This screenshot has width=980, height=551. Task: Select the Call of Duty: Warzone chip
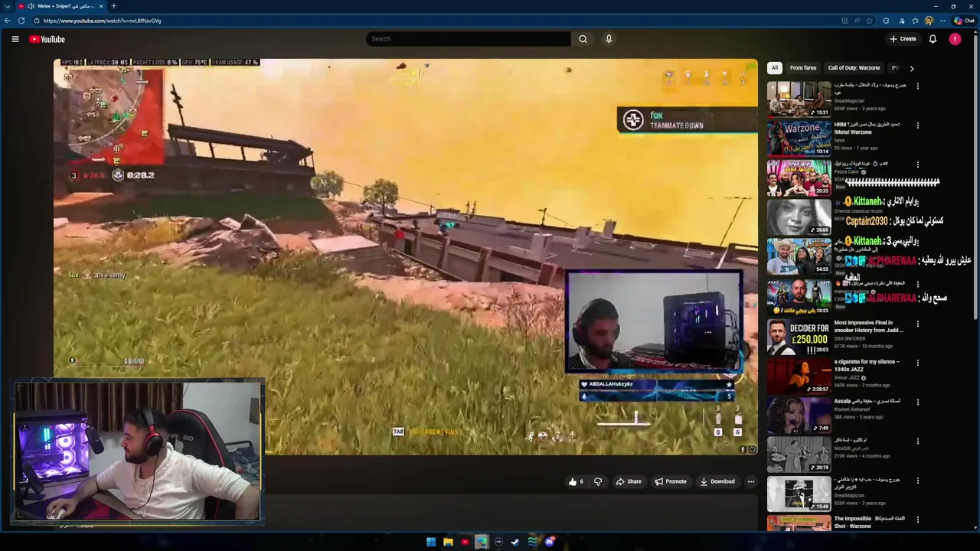(x=854, y=68)
